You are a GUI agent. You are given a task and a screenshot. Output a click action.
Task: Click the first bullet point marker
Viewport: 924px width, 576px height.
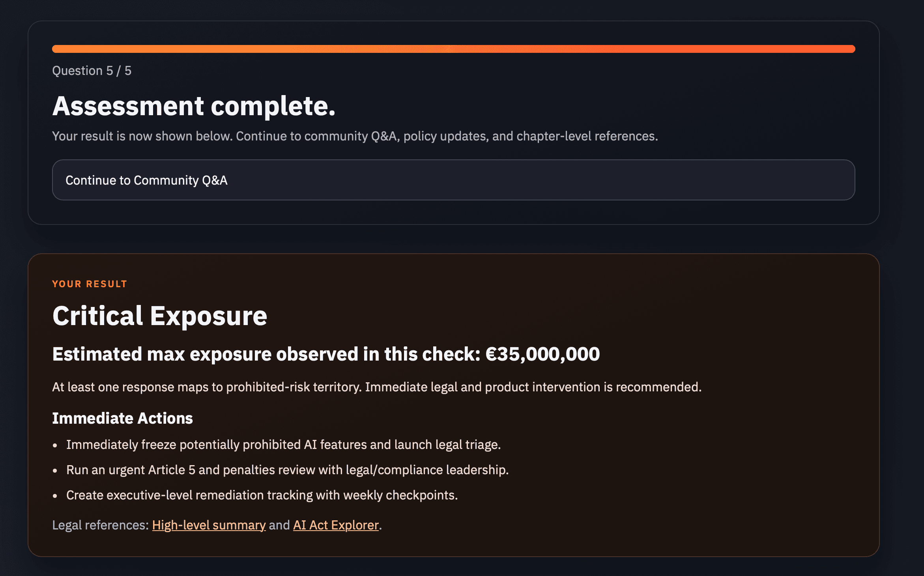pos(56,445)
